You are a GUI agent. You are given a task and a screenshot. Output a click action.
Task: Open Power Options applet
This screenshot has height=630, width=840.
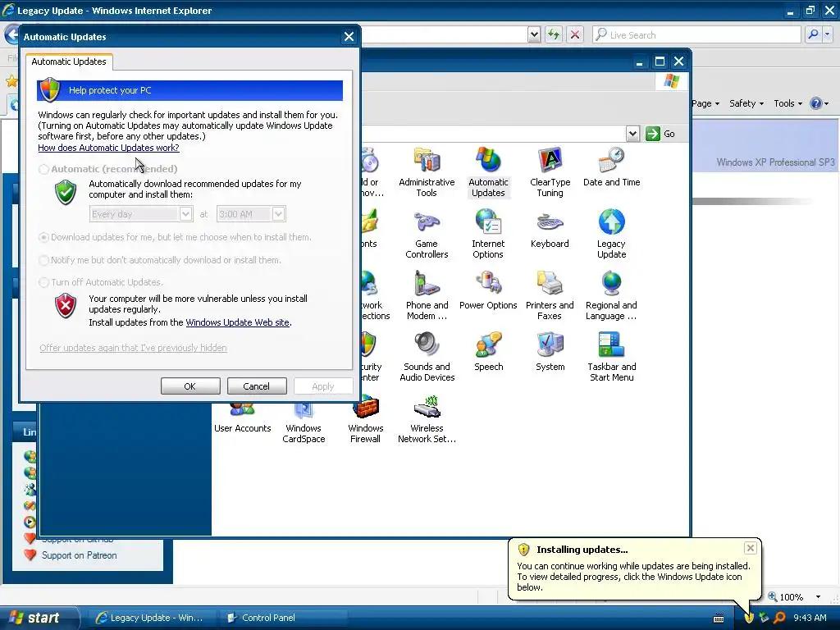488,290
